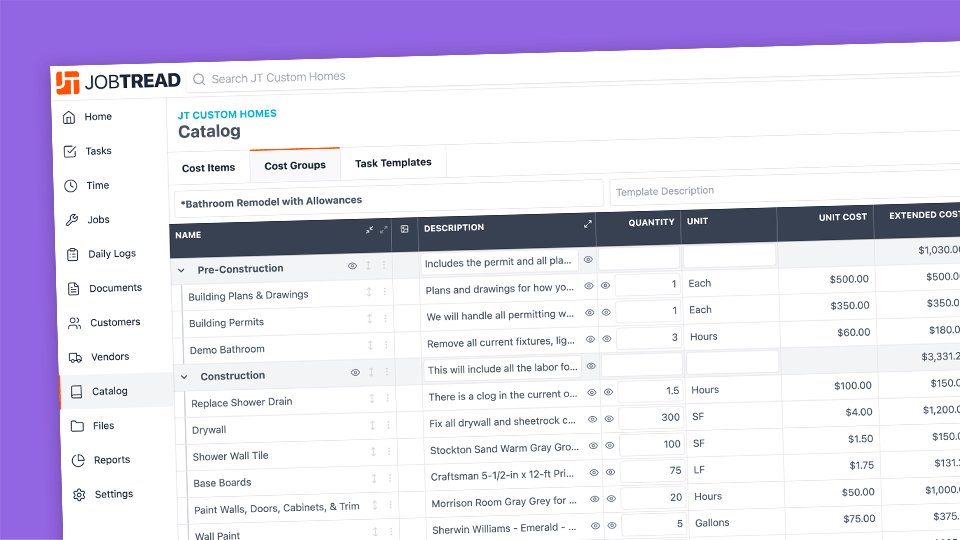
Task: Click the JT Custom Homes link
Action: coord(227,114)
